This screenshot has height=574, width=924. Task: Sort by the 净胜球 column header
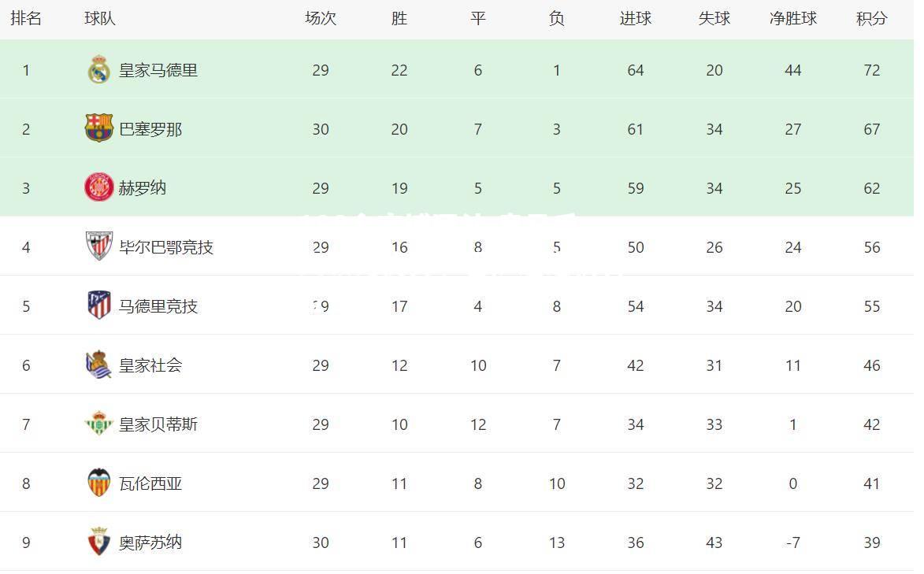pyautogui.click(x=793, y=18)
